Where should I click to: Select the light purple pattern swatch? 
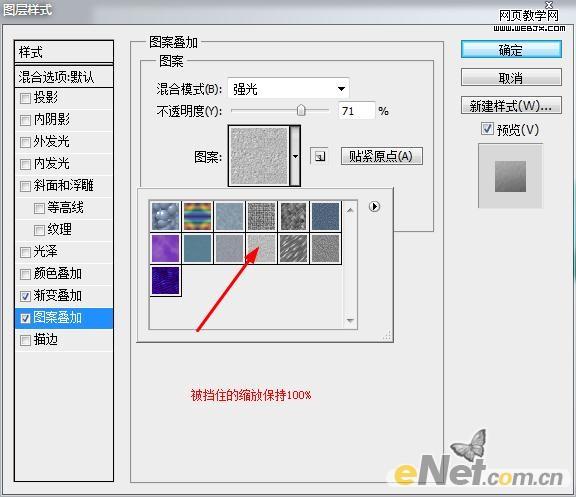coord(165,248)
